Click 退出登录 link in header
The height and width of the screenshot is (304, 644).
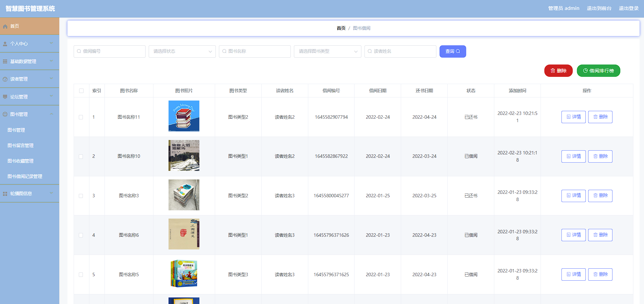[629, 8]
